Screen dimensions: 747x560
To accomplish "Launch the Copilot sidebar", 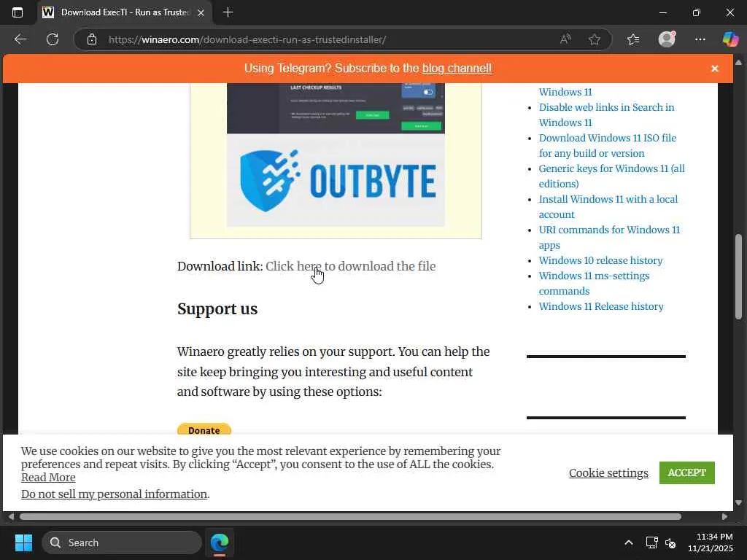I will point(730,39).
